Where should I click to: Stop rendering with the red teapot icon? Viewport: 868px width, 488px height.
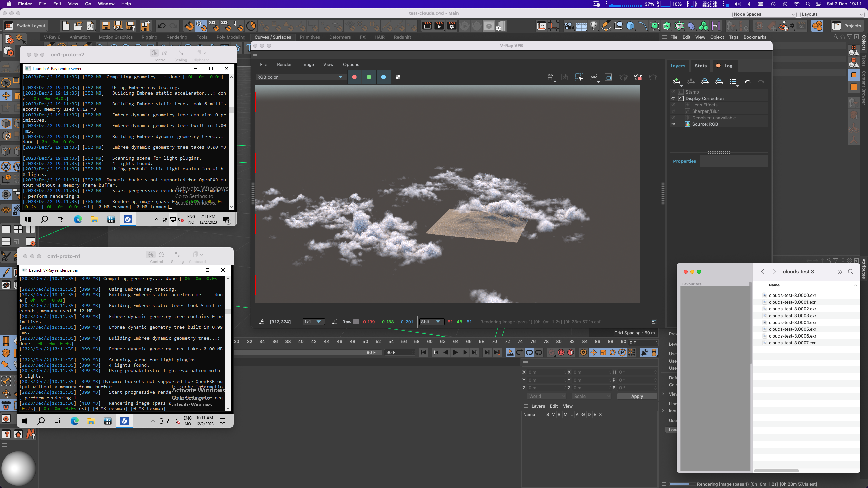pyautogui.click(x=638, y=77)
